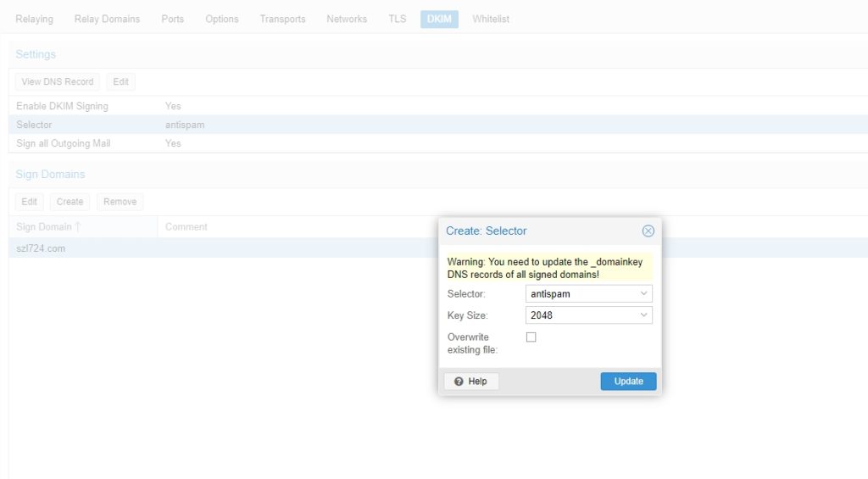Image resolution: width=868 pixels, height=479 pixels.
Task: Select the Options tab
Action: click(221, 19)
